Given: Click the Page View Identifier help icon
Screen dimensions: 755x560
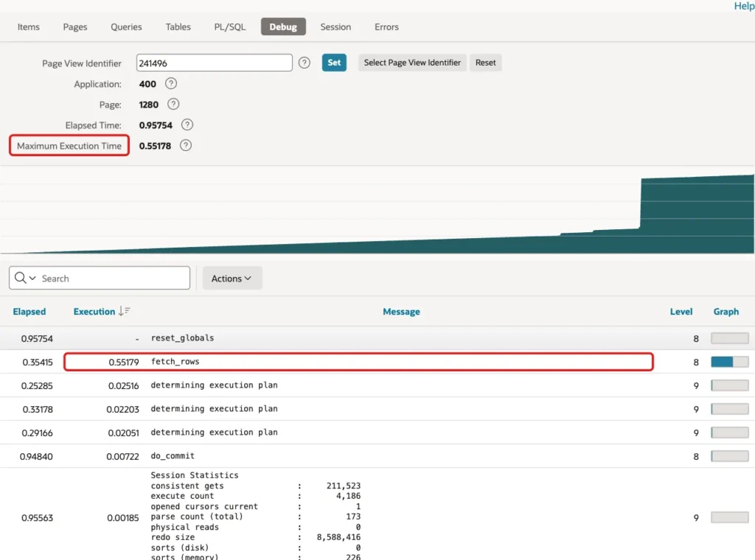Looking at the screenshot, I should click(x=305, y=63).
